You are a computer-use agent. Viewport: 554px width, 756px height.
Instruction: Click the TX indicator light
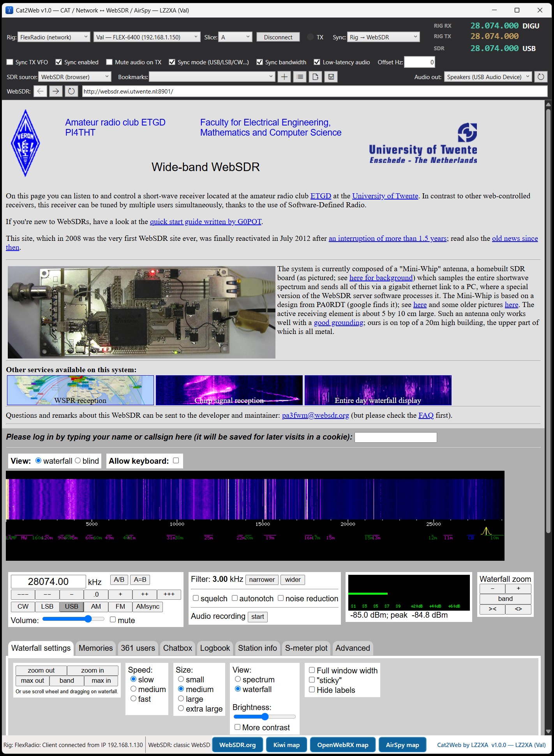311,37
